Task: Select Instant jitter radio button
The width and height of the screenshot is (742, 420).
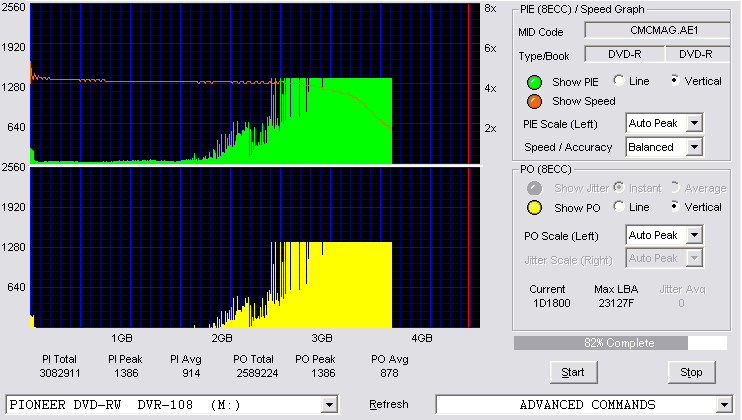Action: point(619,187)
